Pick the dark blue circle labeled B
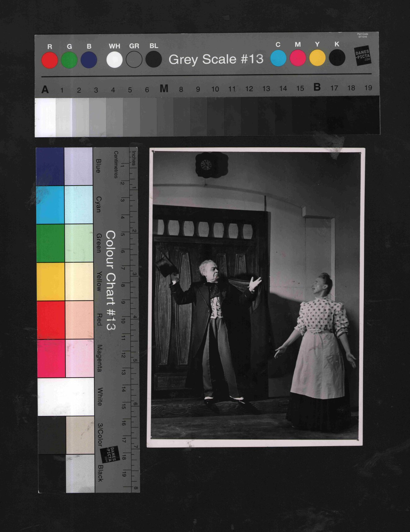 (x=89, y=60)
